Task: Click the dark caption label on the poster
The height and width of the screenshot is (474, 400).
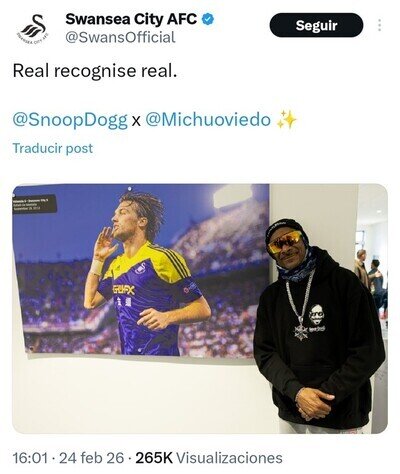Action: 34,204
